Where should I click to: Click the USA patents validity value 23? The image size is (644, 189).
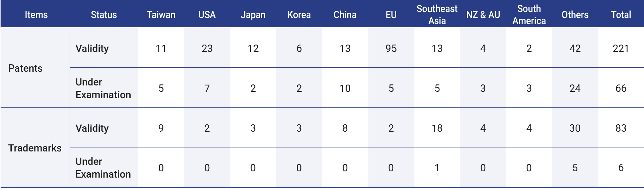(x=207, y=49)
